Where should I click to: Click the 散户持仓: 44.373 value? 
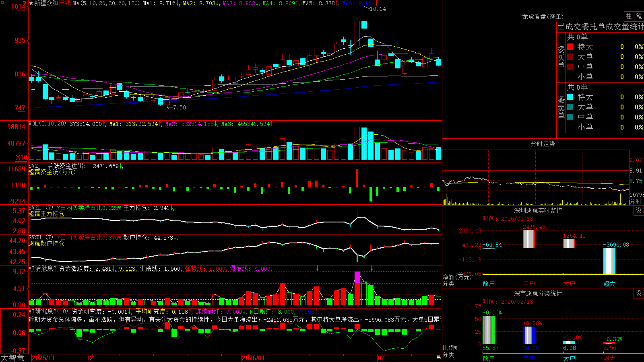pyautogui.click(x=150, y=238)
